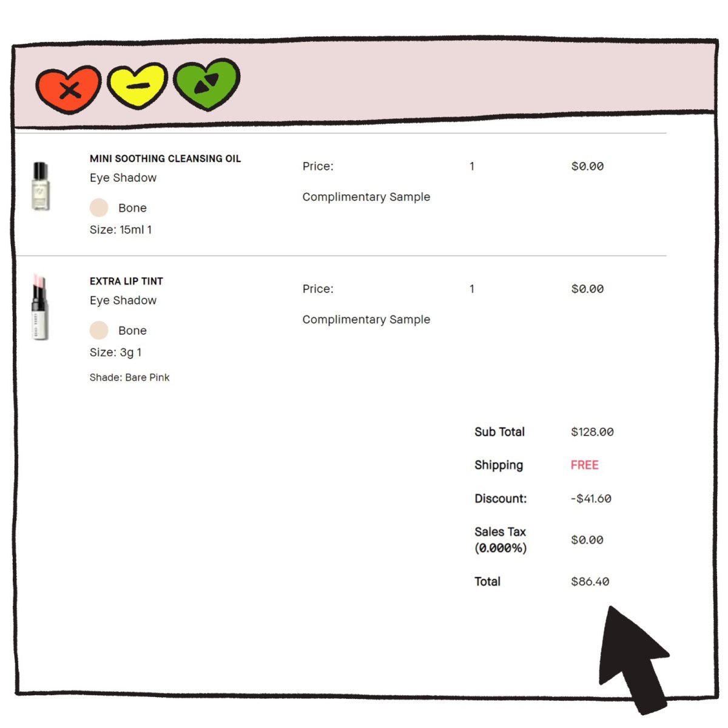Click Complimentary Sample under Extra Lip Tint
Image resolution: width=728 pixels, height=728 pixels.
click(x=366, y=320)
